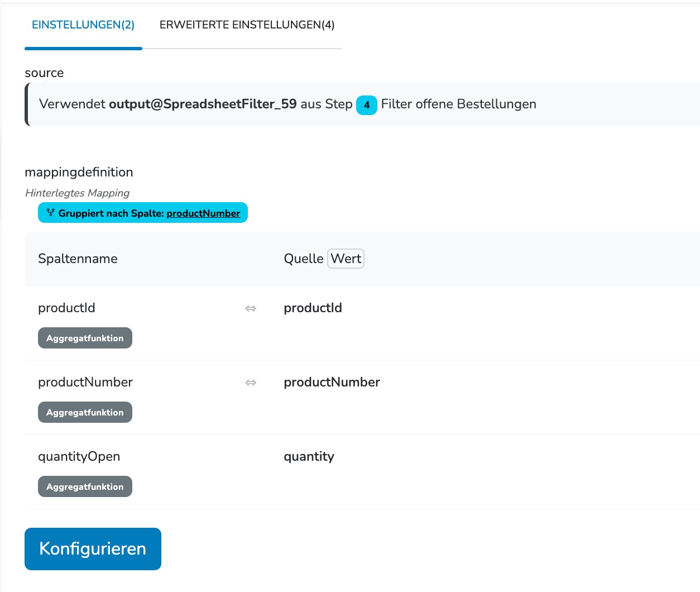Click the Wert badge next to Quelle
Screen dimensions: 700x592
346,259
